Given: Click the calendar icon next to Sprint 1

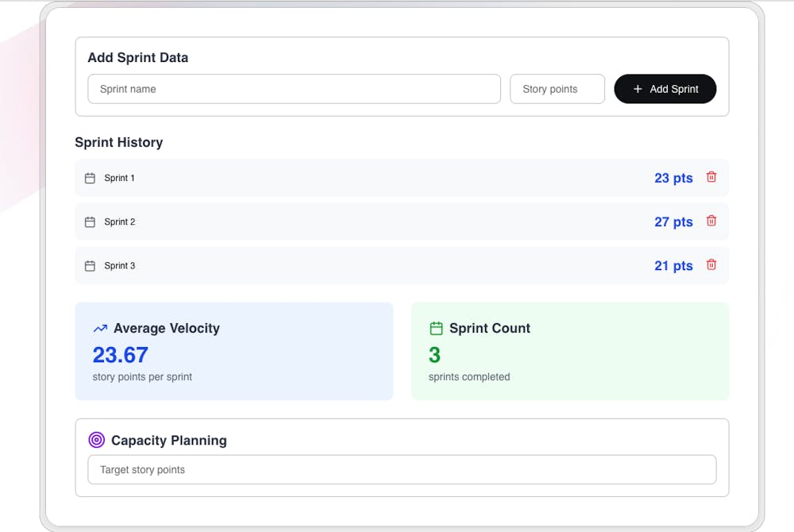Looking at the screenshot, I should 89,178.
